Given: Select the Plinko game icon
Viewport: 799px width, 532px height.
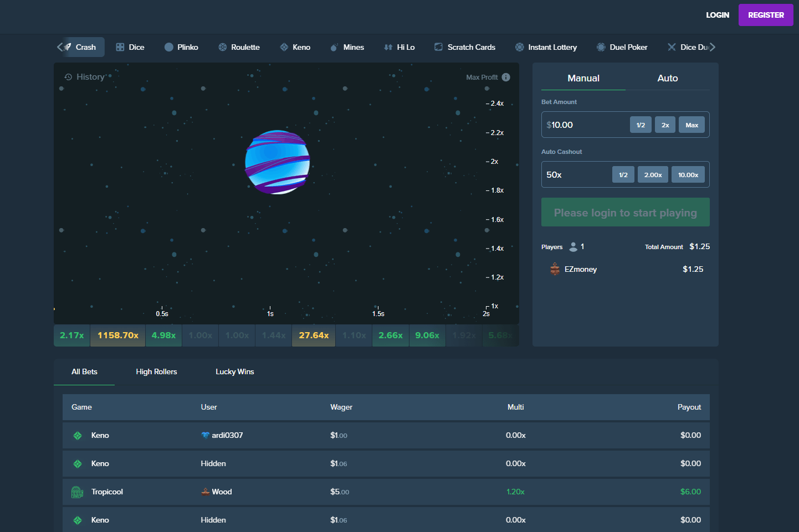Looking at the screenshot, I should coord(169,47).
